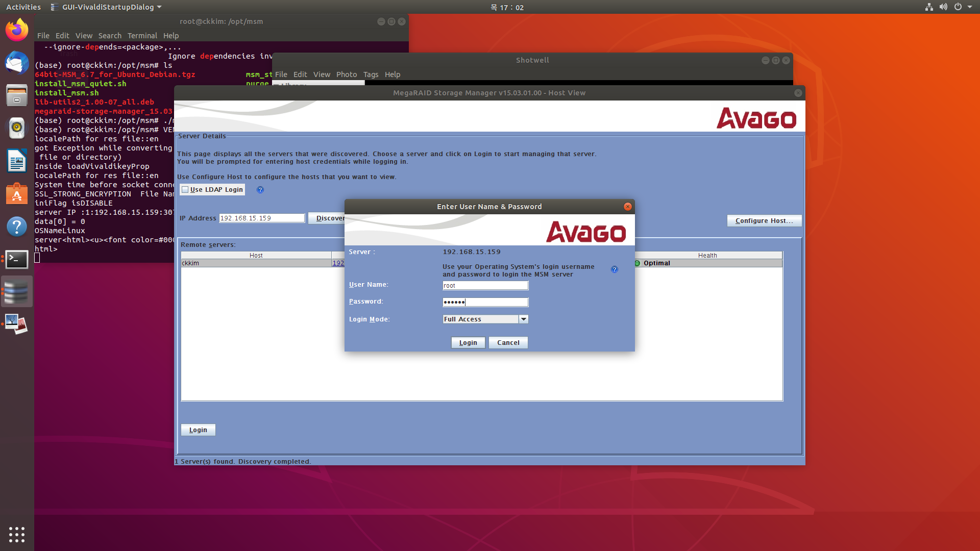980x551 pixels.
Task: Show applications grid in the dock
Action: 17,534
